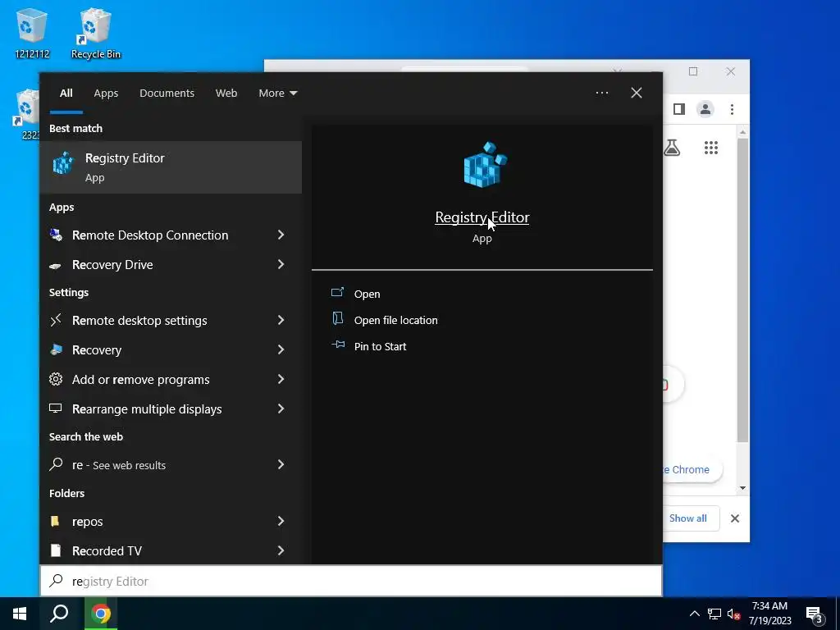Click the Open file location icon
Image resolution: width=840 pixels, height=630 pixels.
(337, 319)
